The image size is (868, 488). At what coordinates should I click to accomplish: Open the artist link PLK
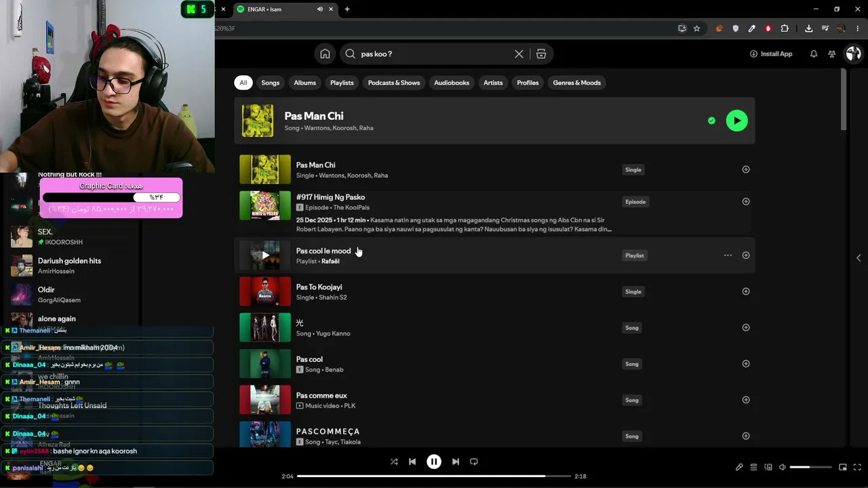click(349, 406)
